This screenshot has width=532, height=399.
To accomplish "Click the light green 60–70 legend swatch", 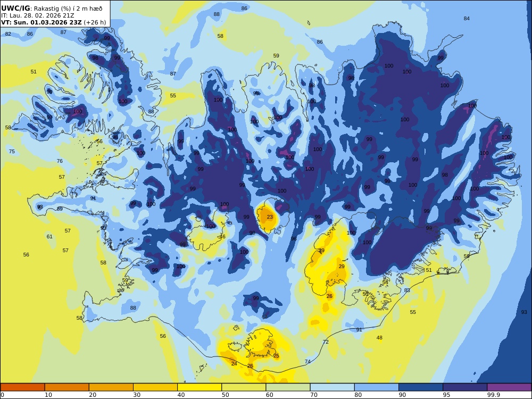I will click(x=288, y=387).
